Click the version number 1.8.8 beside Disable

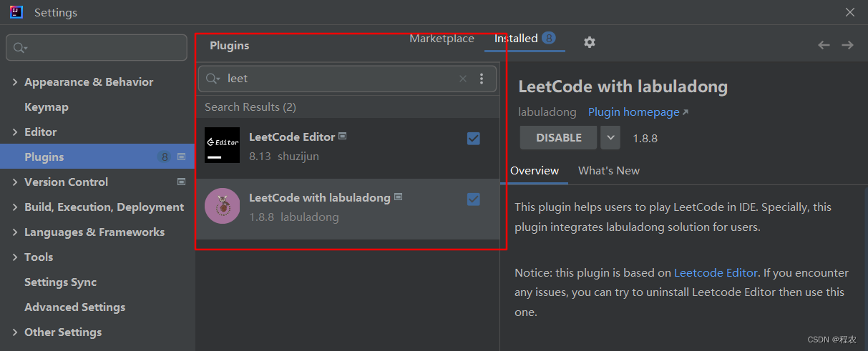(645, 138)
